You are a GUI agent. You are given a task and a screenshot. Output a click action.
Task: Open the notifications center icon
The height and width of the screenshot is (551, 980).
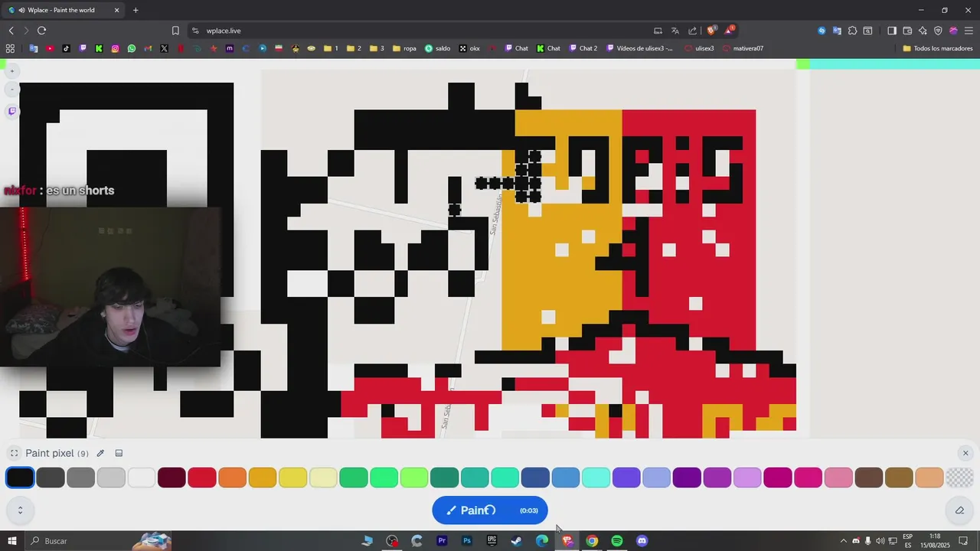[963, 541]
